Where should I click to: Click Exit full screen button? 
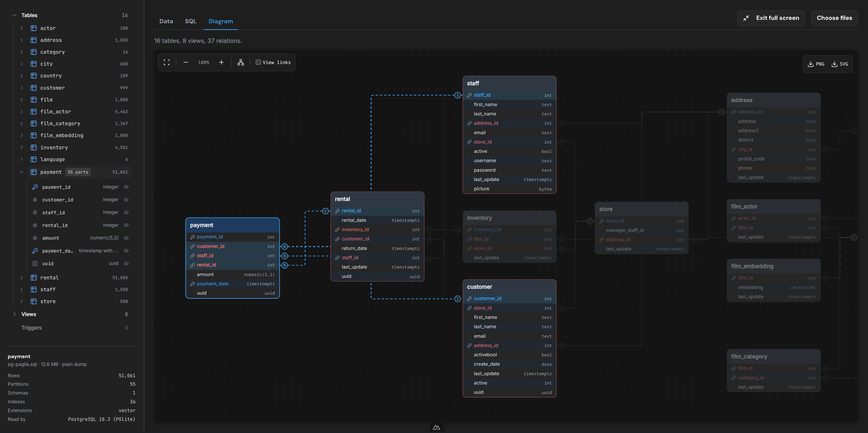pyautogui.click(x=771, y=18)
